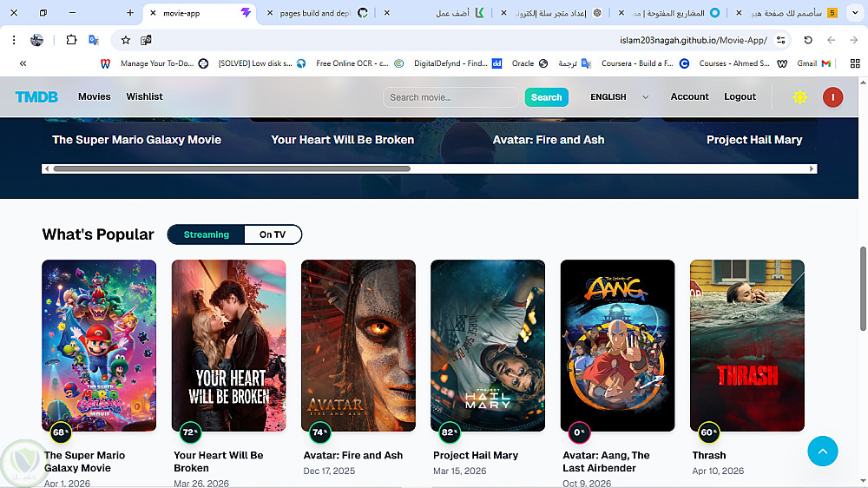Viewport: 868px width, 488px height.
Task: Open the Gmail bookmark
Action: (x=814, y=63)
